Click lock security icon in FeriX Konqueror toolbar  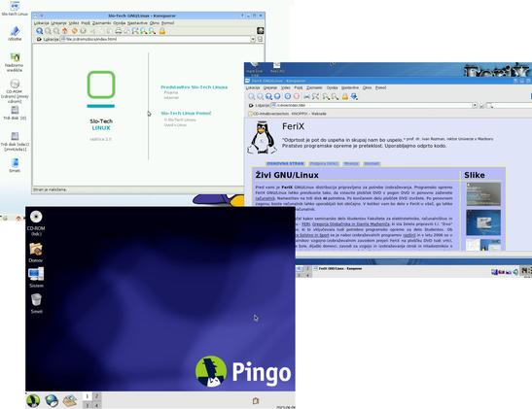point(345,96)
